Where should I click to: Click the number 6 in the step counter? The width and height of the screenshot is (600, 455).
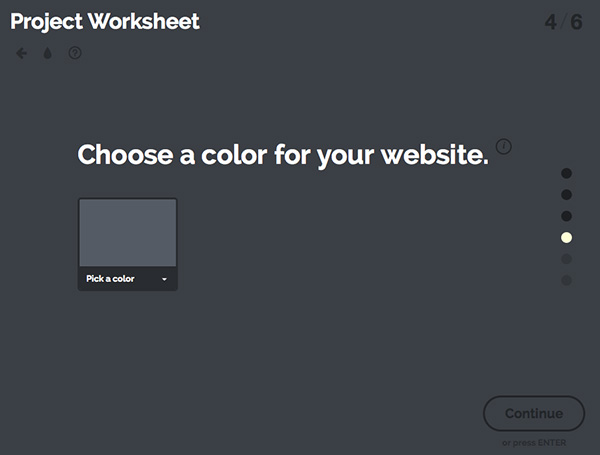(577, 21)
